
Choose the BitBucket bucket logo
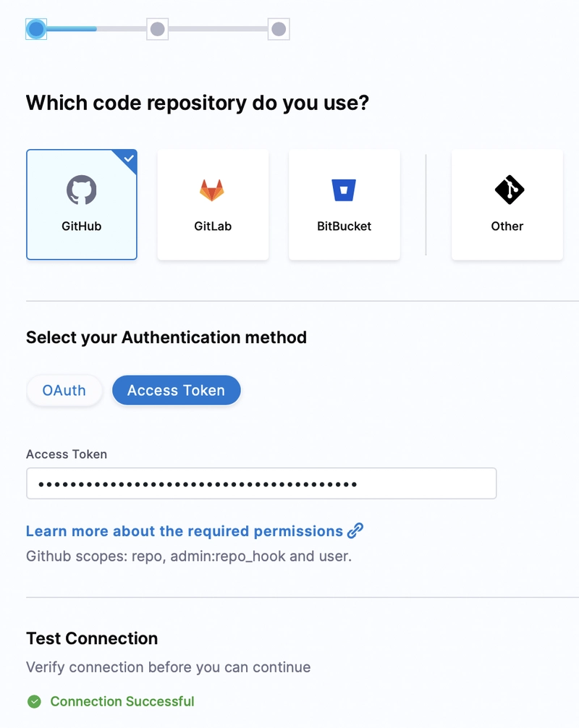point(344,190)
